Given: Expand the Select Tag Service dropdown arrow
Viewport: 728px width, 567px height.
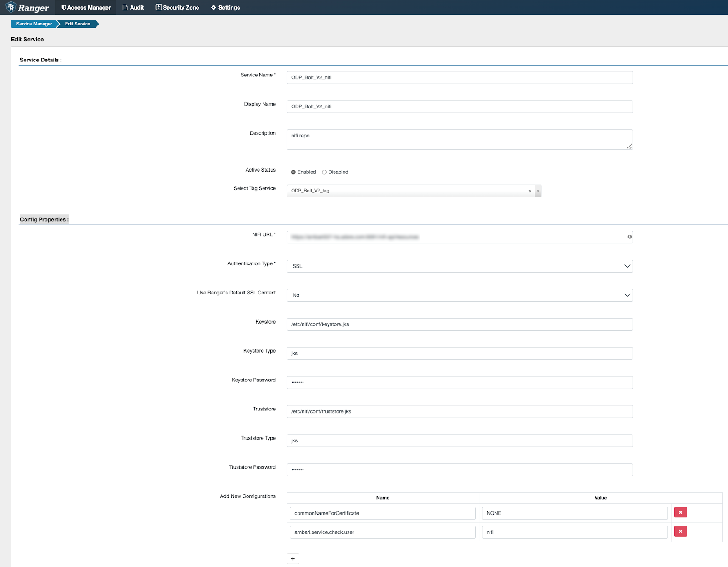Looking at the screenshot, I should tap(538, 191).
